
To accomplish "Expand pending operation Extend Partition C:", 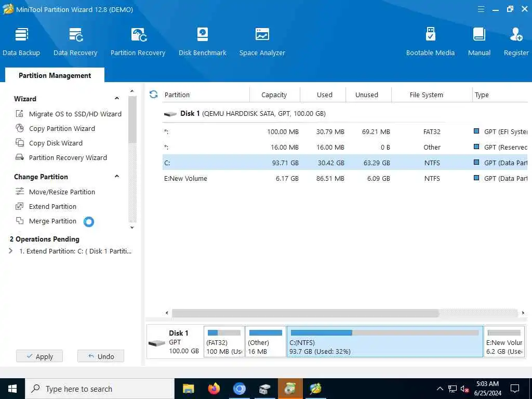I will tap(10, 251).
